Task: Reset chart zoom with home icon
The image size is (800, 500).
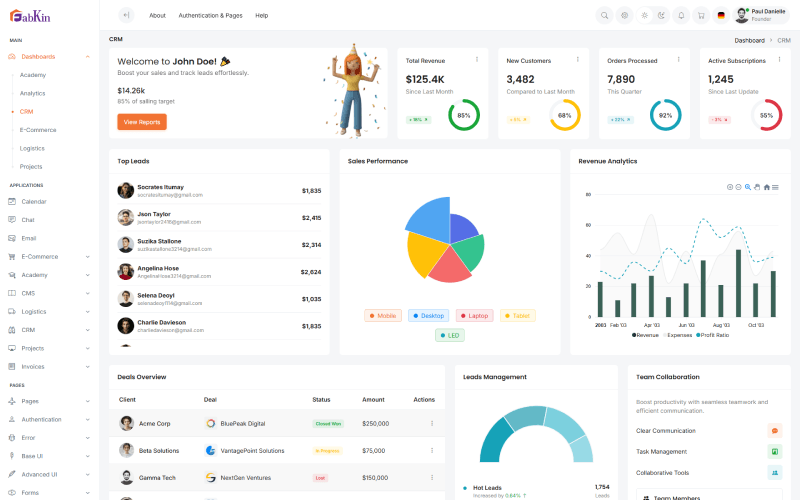Action: coord(767,187)
